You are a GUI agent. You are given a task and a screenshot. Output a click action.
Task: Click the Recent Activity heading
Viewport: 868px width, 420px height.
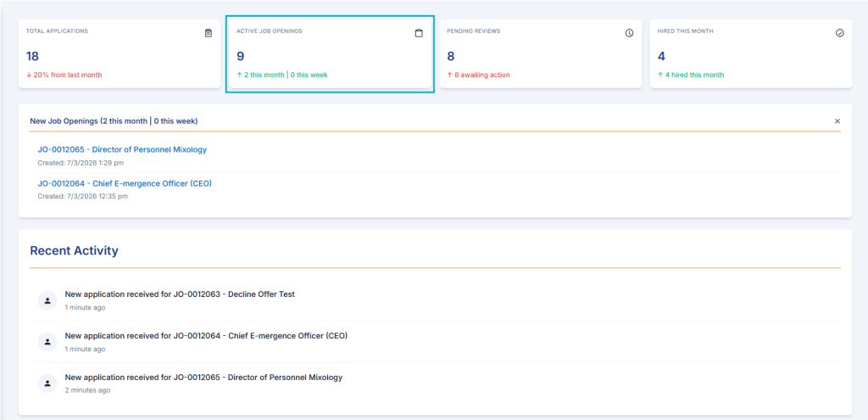tap(75, 250)
